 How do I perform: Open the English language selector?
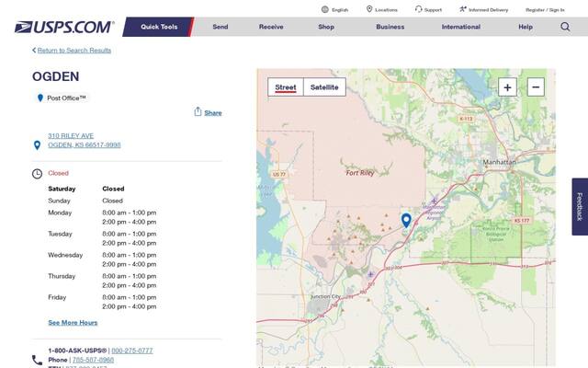[x=340, y=10]
